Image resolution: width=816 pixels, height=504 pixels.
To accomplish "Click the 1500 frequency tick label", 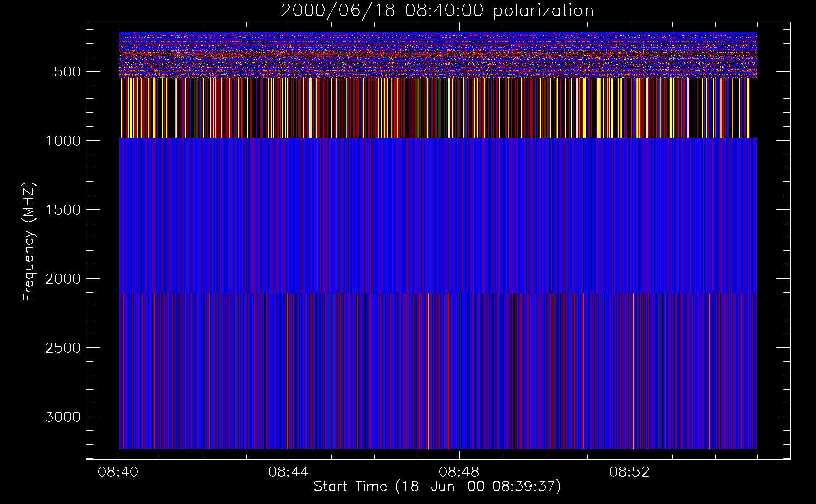I will (63, 210).
